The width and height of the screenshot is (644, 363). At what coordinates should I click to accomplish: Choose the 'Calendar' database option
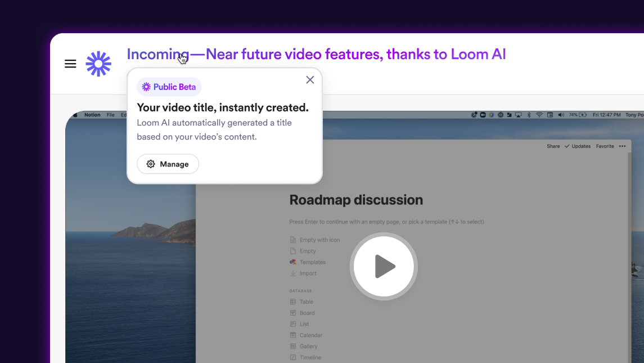[x=306, y=335]
